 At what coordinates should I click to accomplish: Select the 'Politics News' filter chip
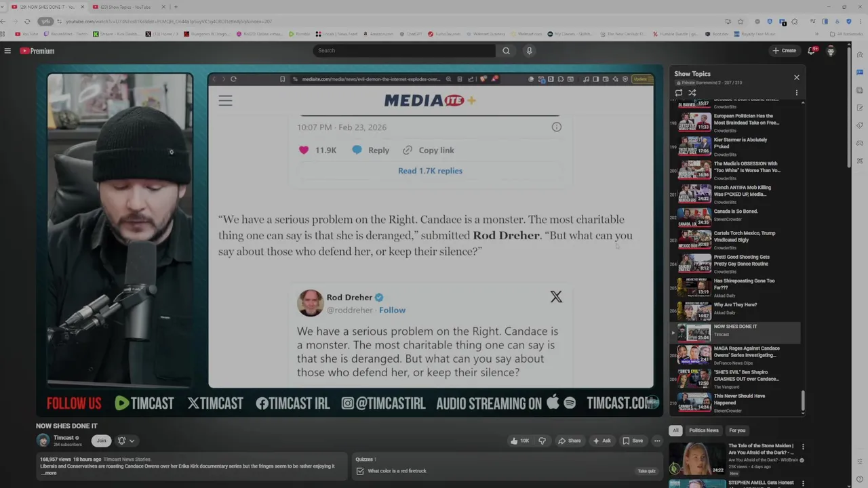point(704,430)
